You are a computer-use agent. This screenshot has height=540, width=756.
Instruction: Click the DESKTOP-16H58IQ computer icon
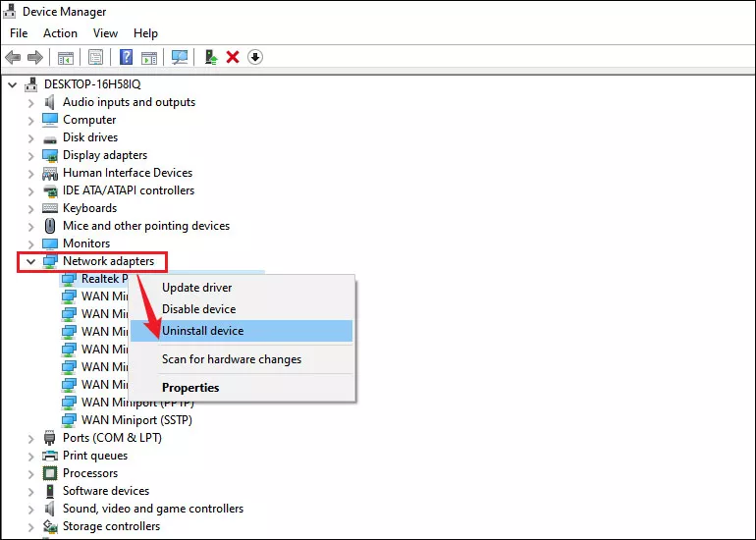coord(30,83)
